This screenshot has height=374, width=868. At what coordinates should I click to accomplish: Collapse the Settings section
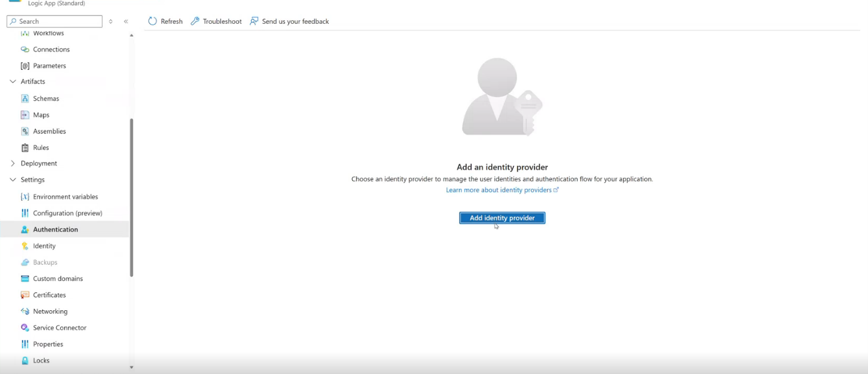click(13, 179)
